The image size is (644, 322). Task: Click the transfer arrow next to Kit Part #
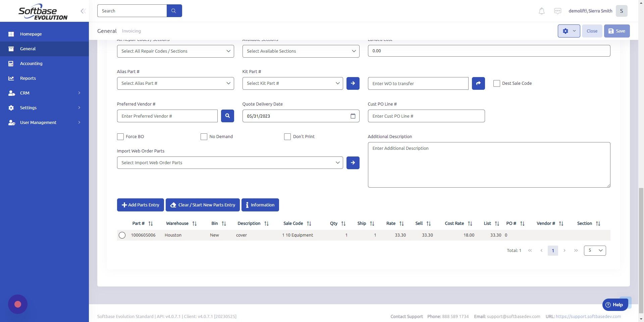coord(353,83)
